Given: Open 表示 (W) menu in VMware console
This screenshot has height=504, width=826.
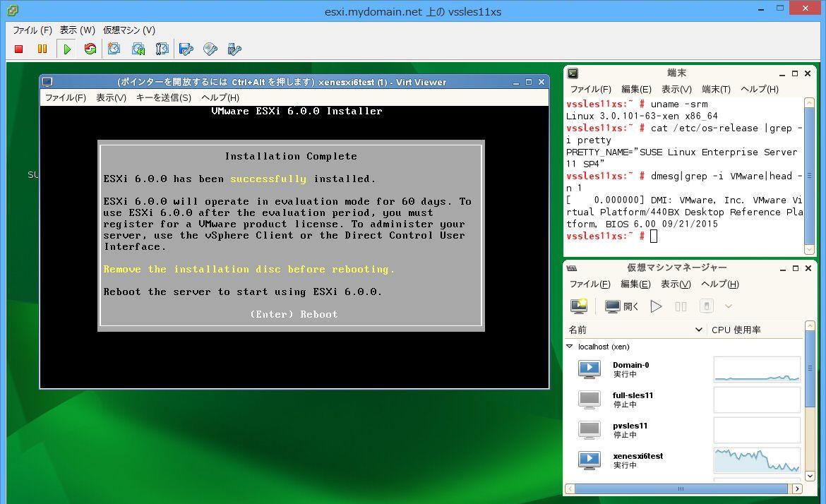Looking at the screenshot, I should point(78,30).
